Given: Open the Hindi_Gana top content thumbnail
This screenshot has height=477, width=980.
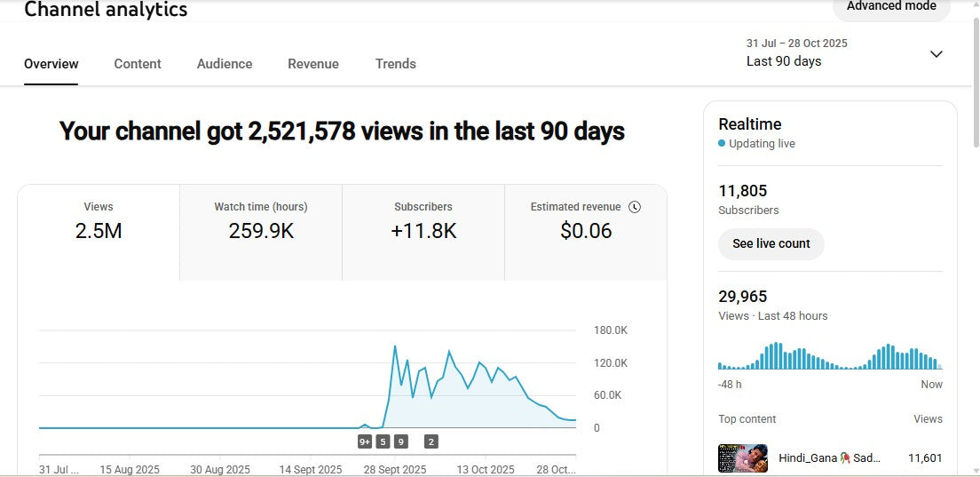Looking at the screenshot, I should (x=742, y=458).
